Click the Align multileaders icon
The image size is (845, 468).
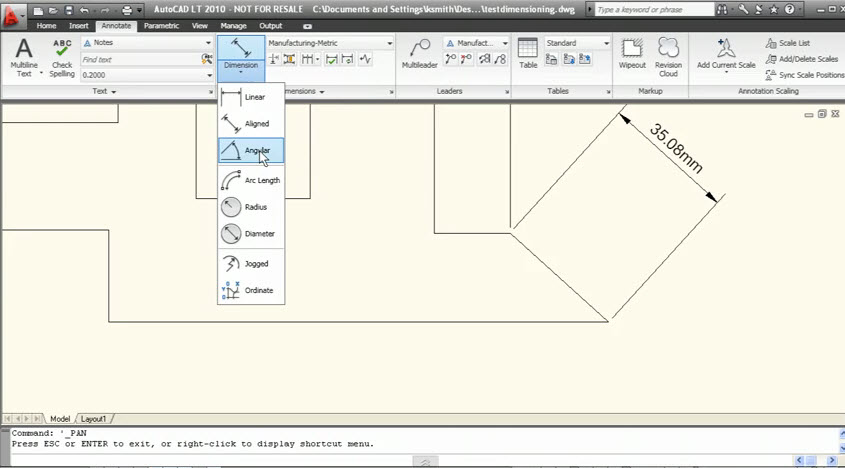(484, 59)
